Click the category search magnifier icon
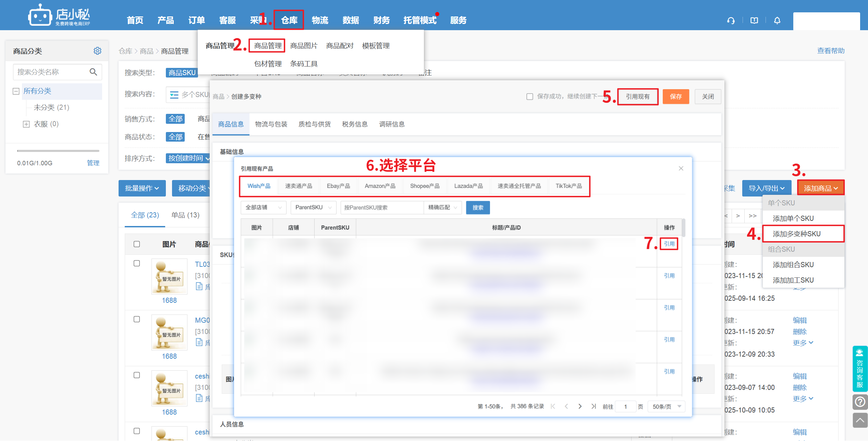The image size is (868, 441). 93,72
